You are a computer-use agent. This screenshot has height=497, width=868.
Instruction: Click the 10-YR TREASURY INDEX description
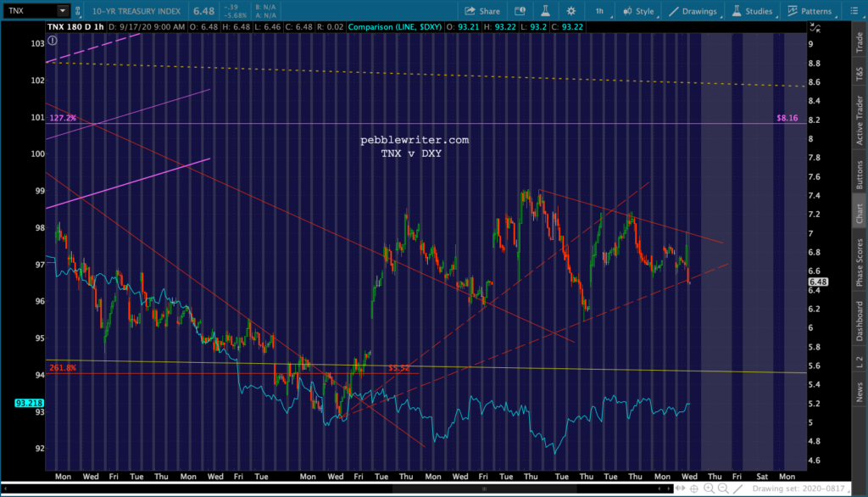point(136,11)
